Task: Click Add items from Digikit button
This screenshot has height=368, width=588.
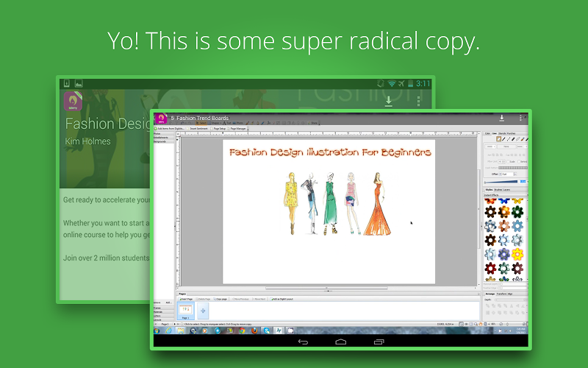Action: point(171,128)
